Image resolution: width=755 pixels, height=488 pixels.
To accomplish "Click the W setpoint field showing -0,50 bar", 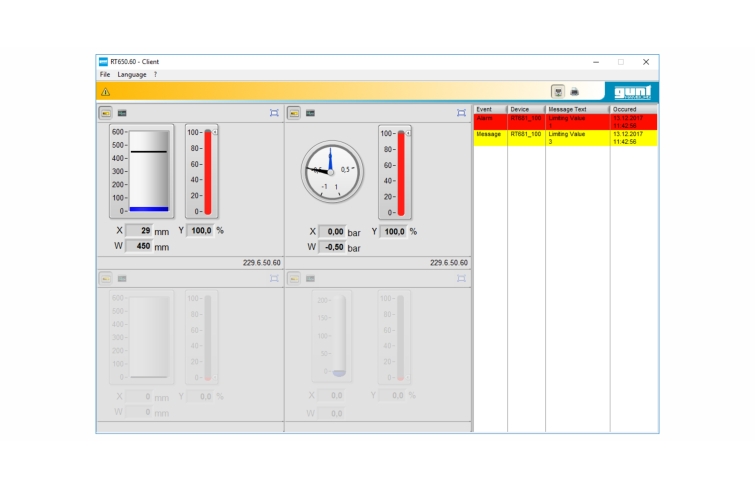I will pyautogui.click(x=332, y=247).
